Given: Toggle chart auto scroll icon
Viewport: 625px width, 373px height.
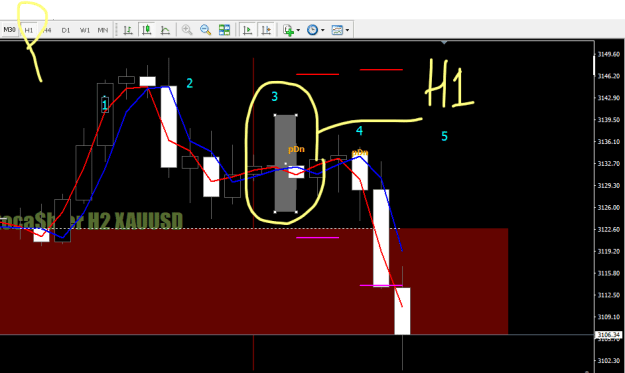Looking at the screenshot, I should (x=248, y=30).
